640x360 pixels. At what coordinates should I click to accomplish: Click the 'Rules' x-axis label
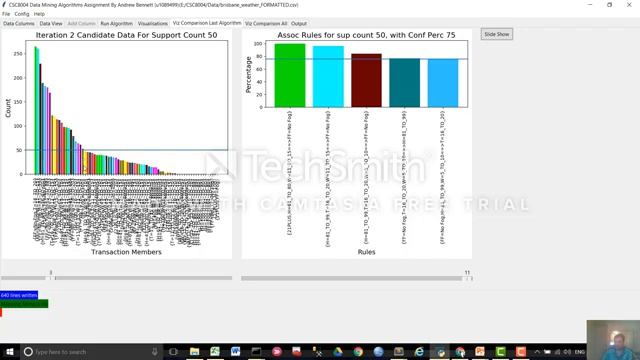click(x=366, y=252)
